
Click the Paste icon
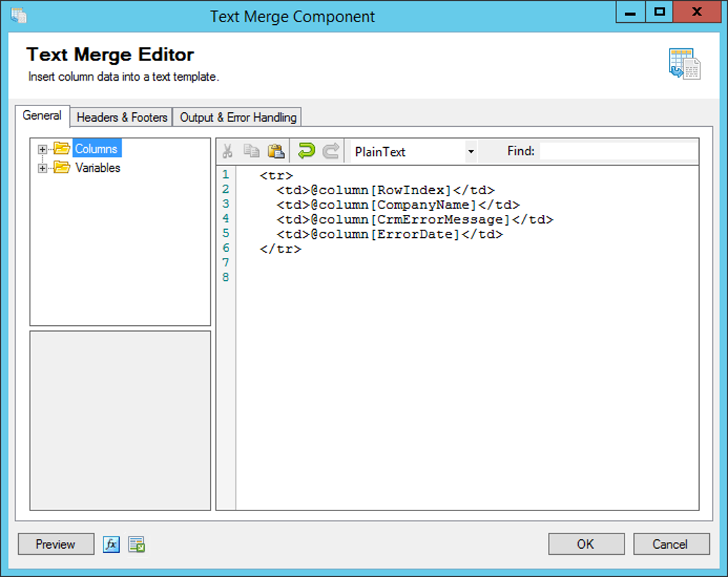point(276,150)
